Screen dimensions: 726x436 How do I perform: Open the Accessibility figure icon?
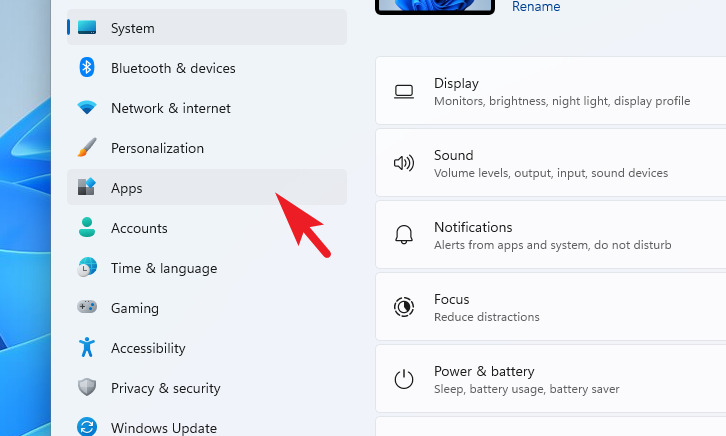tap(87, 347)
